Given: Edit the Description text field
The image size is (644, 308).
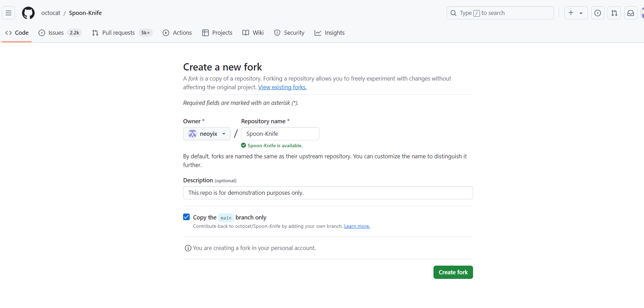Looking at the screenshot, I should click(328, 193).
